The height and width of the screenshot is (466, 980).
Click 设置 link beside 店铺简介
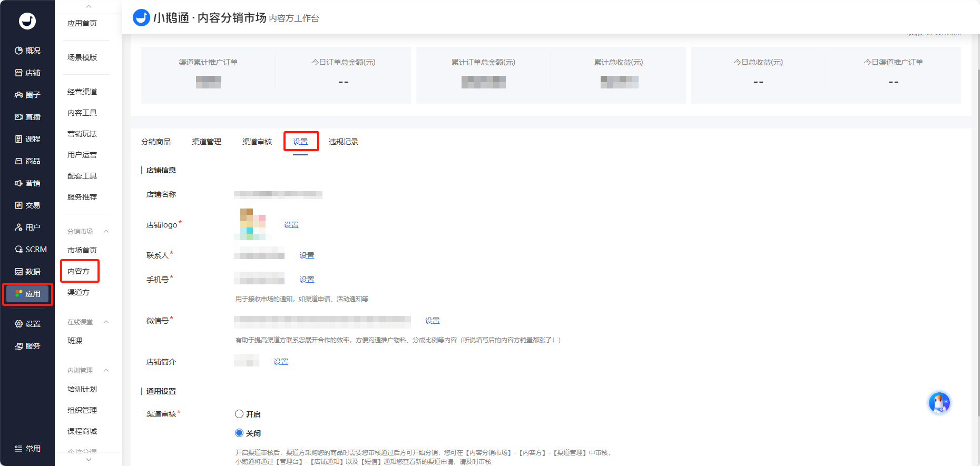pos(281,362)
